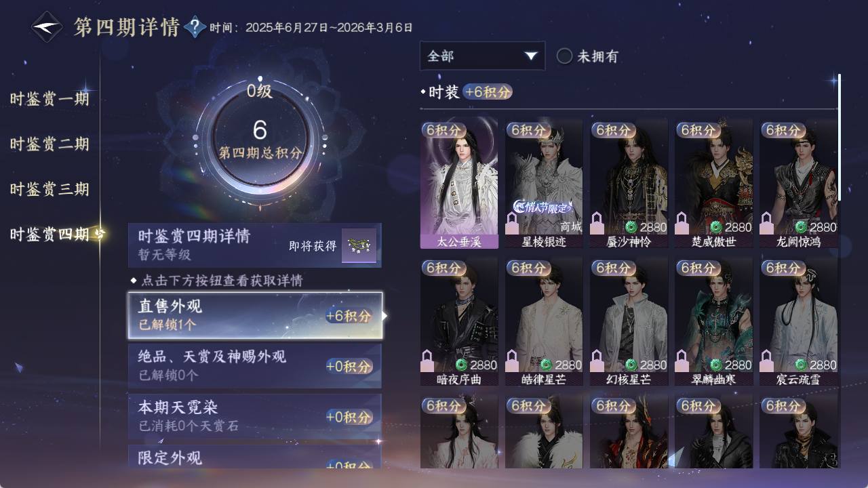Open the 全部 filter dropdown
The height and width of the screenshot is (488, 868).
coord(482,56)
